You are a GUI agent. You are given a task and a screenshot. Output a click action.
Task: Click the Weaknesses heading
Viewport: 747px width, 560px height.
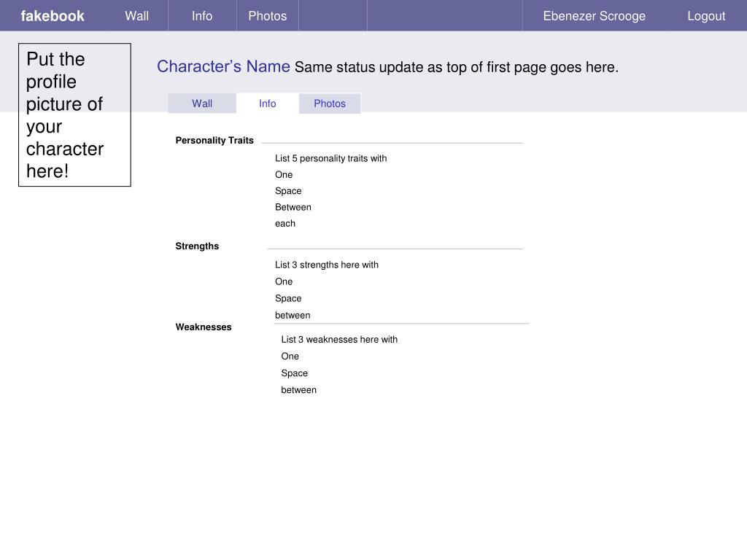[204, 327]
